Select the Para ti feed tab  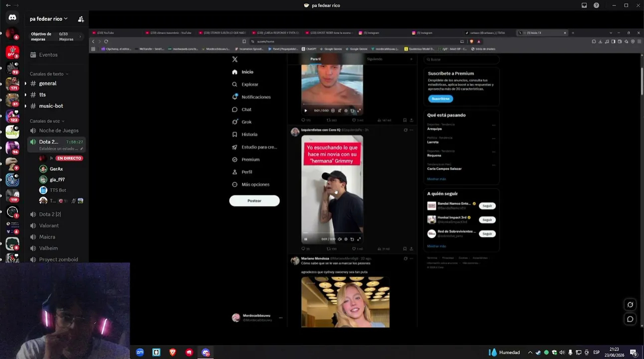click(x=316, y=59)
